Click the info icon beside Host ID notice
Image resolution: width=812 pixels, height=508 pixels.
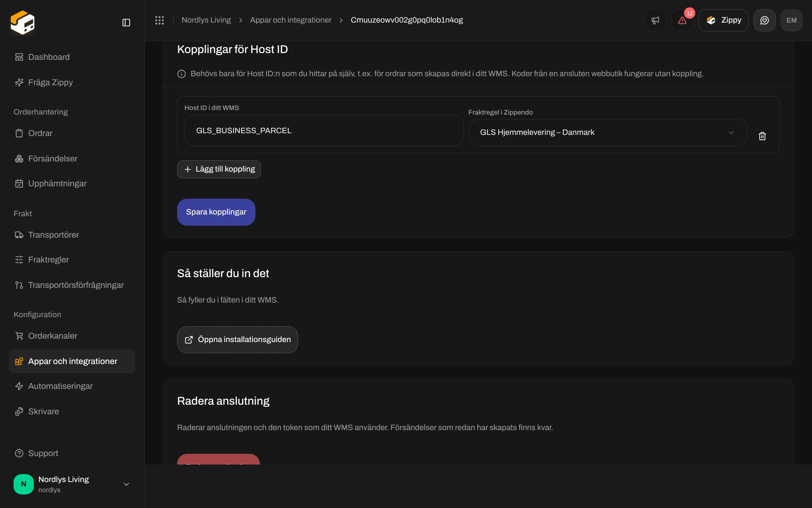pyautogui.click(x=182, y=74)
